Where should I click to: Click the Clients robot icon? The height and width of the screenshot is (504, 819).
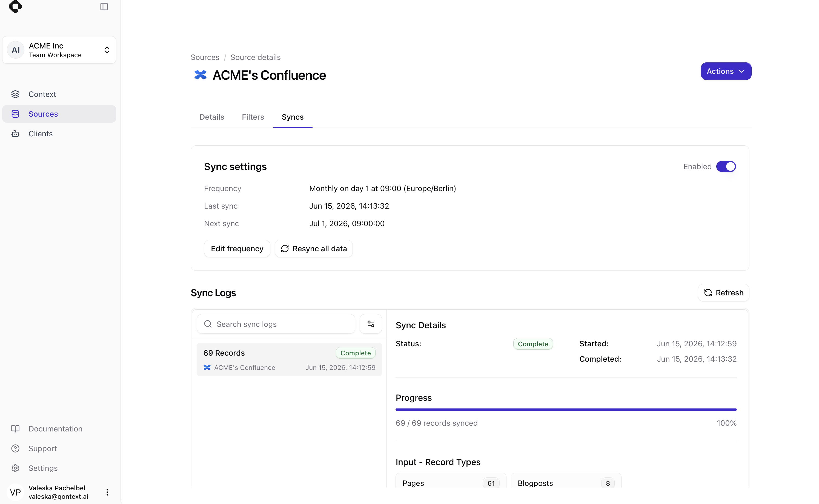[15, 134]
